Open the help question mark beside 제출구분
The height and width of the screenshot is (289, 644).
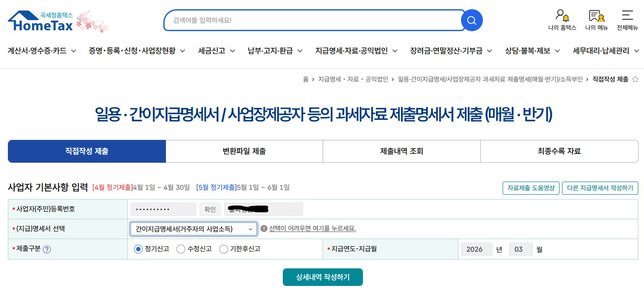[46, 249]
